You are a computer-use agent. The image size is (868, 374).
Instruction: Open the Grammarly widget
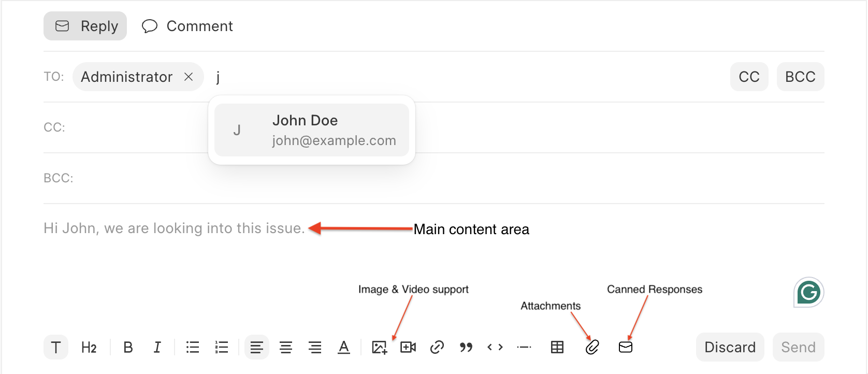tap(808, 293)
